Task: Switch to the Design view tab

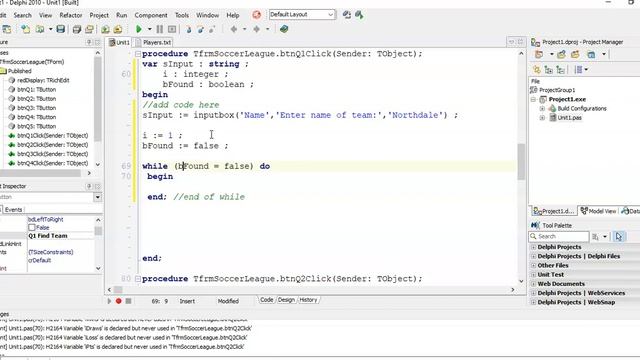Action: pos(286,300)
